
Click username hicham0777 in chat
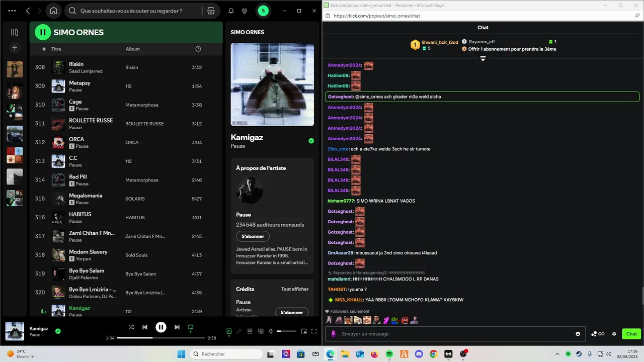coord(341,201)
